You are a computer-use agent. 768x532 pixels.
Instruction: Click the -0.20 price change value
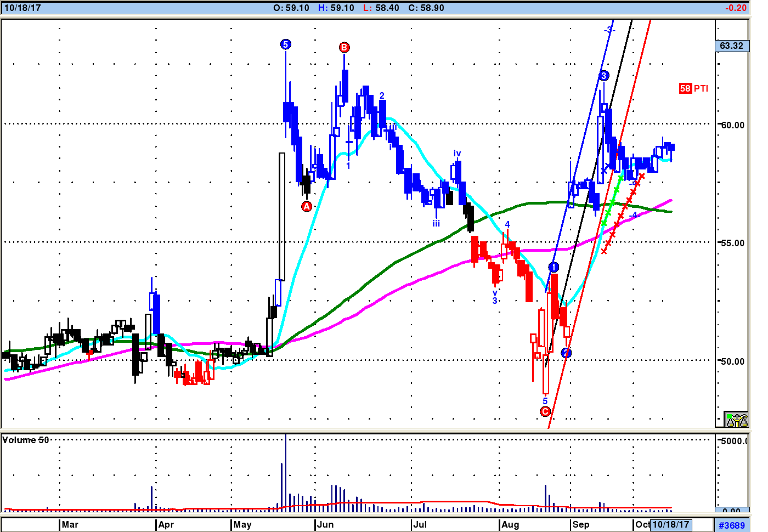[735, 8]
